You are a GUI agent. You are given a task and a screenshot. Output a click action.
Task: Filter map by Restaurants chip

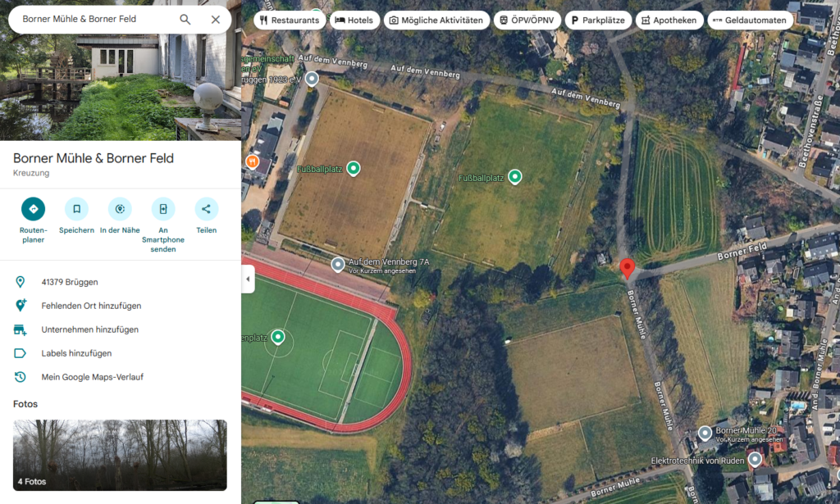click(x=290, y=20)
